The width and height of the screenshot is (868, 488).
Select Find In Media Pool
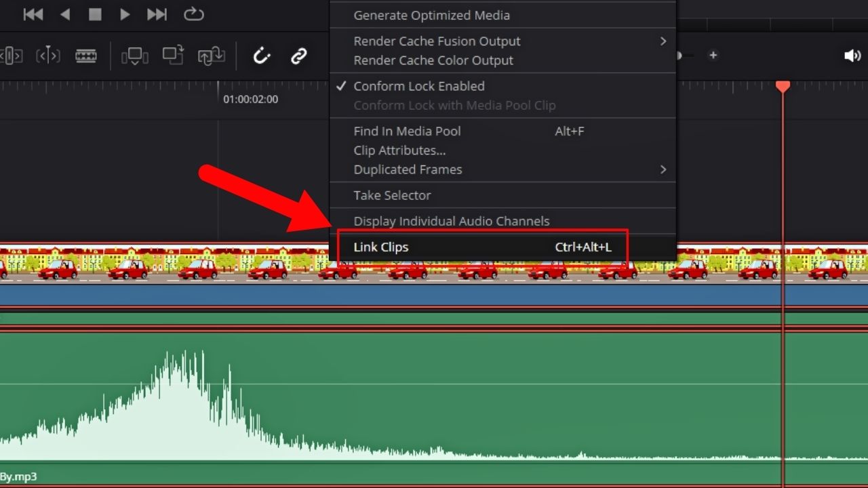tap(407, 131)
